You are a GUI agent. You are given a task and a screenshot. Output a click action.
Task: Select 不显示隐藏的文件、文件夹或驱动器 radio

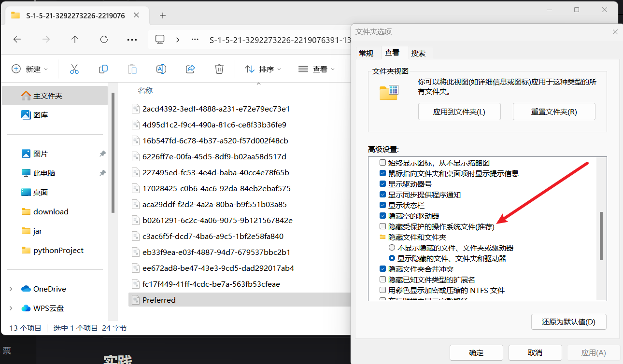click(x=392, y=248)
